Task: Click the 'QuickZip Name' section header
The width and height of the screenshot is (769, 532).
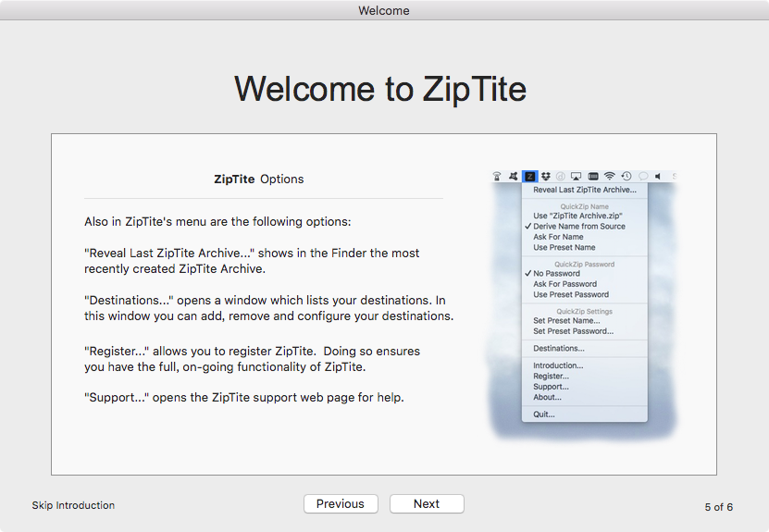Action: click(584, 206)
